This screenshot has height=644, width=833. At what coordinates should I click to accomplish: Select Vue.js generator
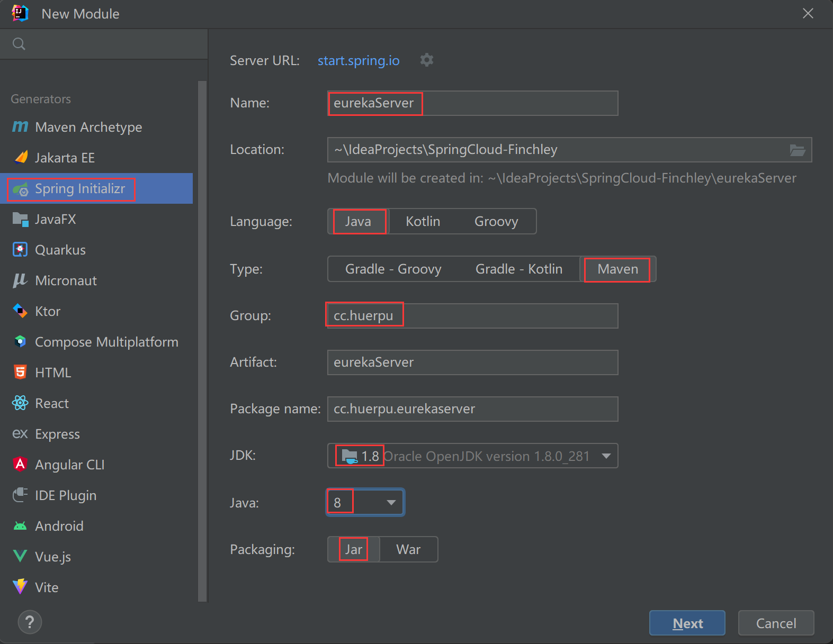[x=96, y=557]
